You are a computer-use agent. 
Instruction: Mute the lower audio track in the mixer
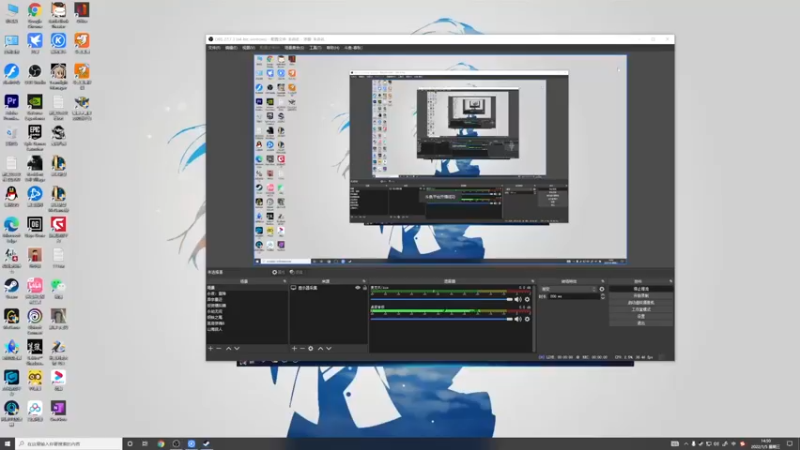[x=518, y=319]
